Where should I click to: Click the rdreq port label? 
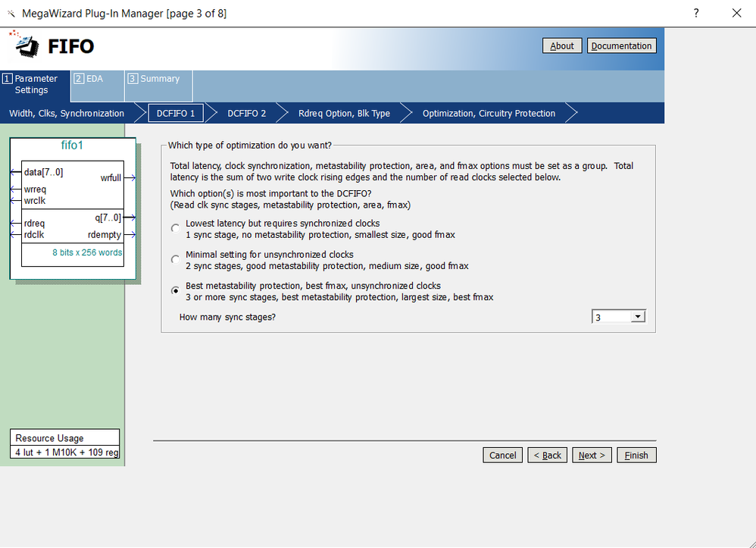(x=34, y=224)
